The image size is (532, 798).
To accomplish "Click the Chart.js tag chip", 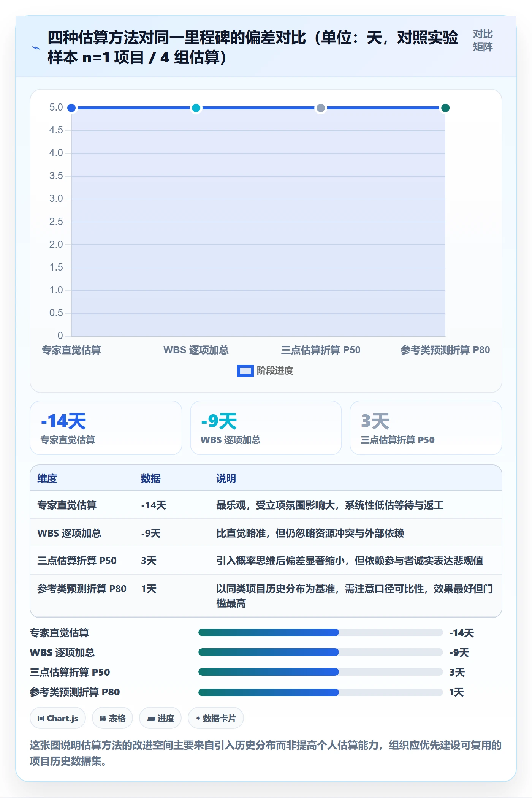I will pyautogui.click(x=58, y=718).
